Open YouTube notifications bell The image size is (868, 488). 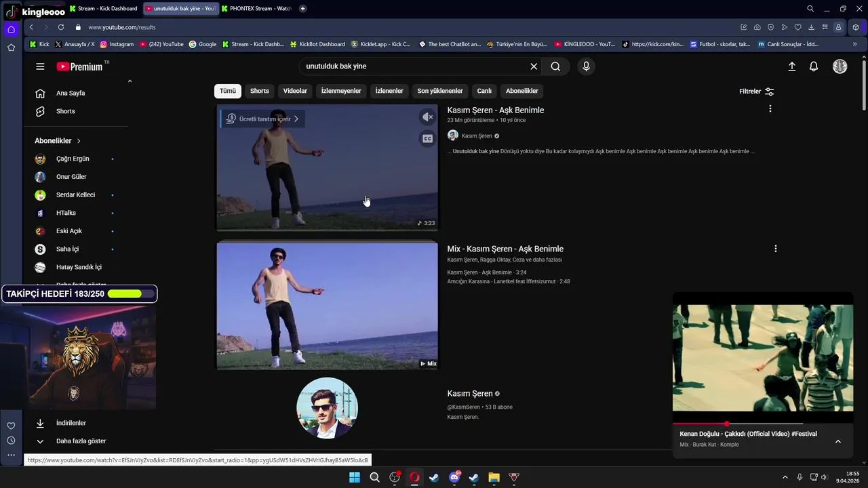coord(814,66)
